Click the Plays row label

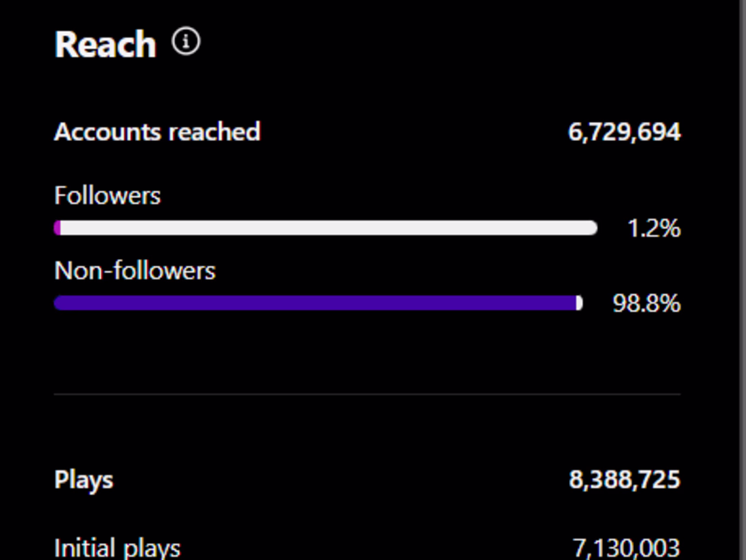pyautogui.click(x=83, y=480)
